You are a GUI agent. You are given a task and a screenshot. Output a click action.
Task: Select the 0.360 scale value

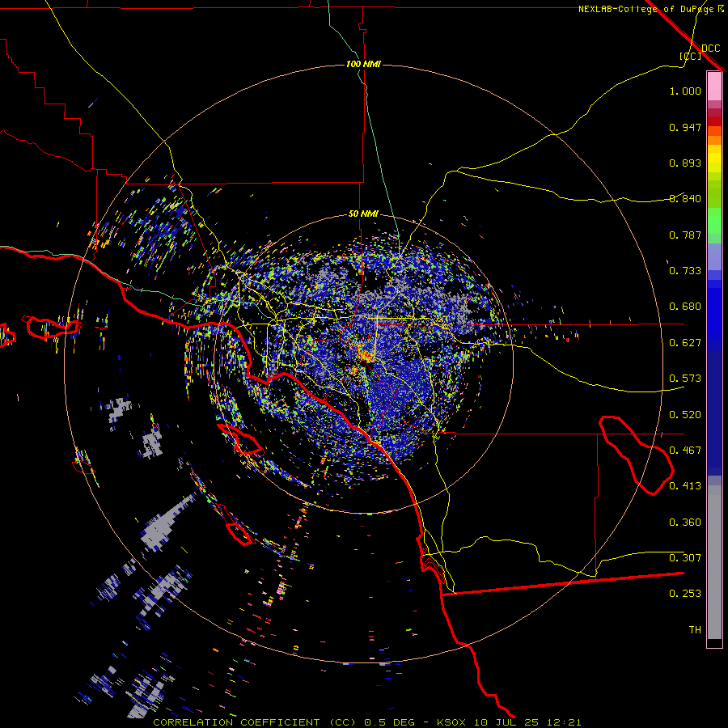coord(685,523)
